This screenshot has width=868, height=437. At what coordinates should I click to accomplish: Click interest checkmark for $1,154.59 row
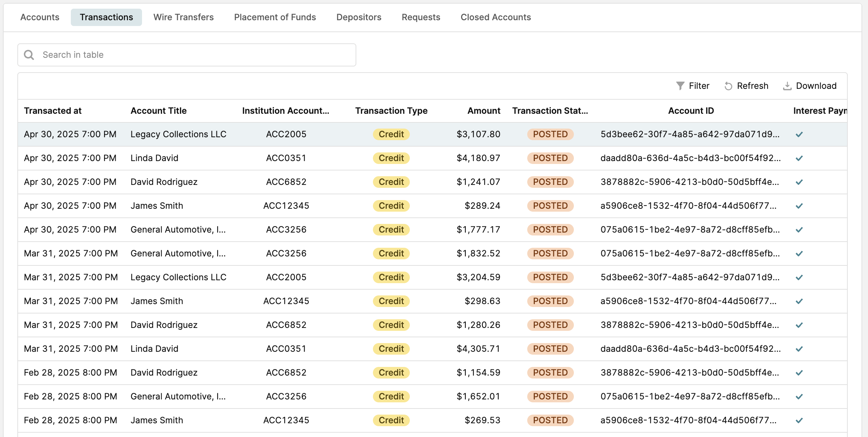click(x=799, y=373)
